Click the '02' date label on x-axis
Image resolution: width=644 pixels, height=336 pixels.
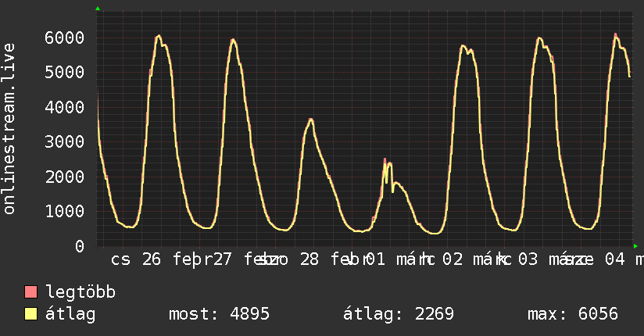(x=453, y=259)
